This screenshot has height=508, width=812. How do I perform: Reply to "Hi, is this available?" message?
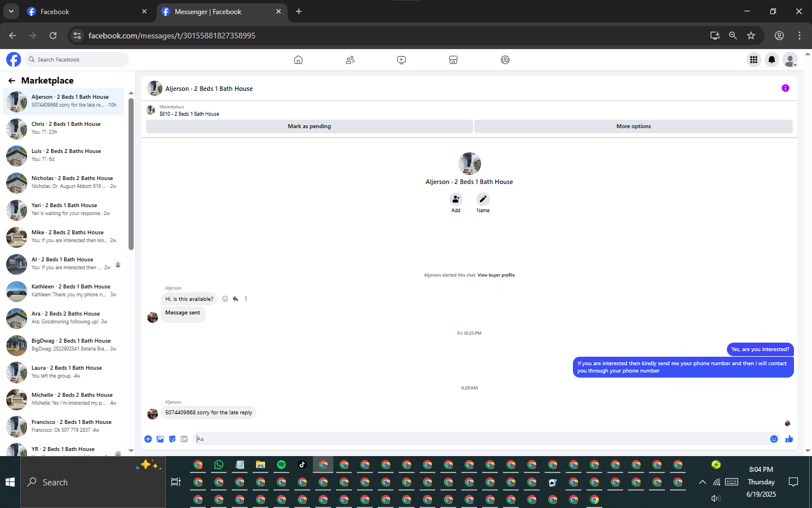coord(235,299)
